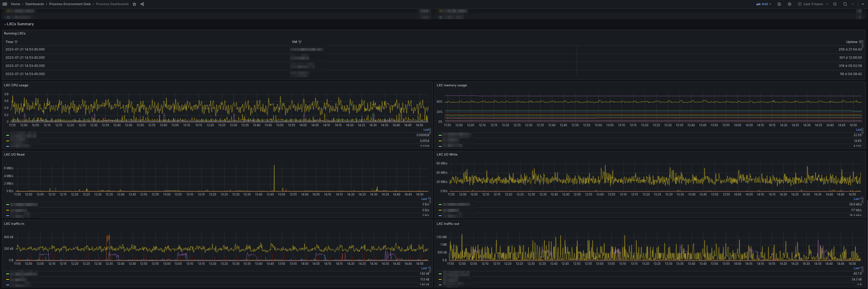The height and width of the screenshot is (289, 868).
Task: Filter the Time column
Action: click(x=16, y=42)
